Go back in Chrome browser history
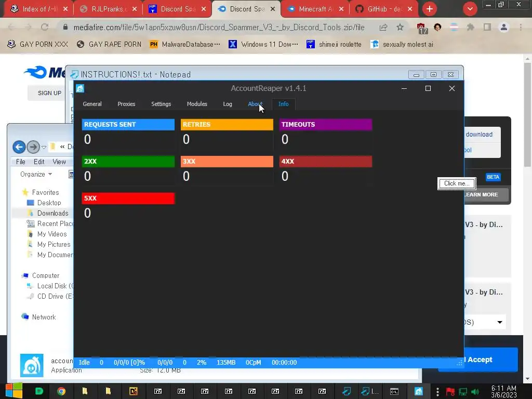Viewport: 532px width, 399px height. 11,27
